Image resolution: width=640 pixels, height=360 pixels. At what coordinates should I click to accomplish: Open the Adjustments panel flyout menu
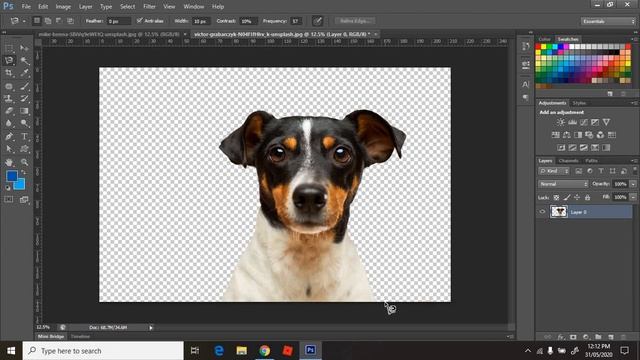(x=633, y=103)
